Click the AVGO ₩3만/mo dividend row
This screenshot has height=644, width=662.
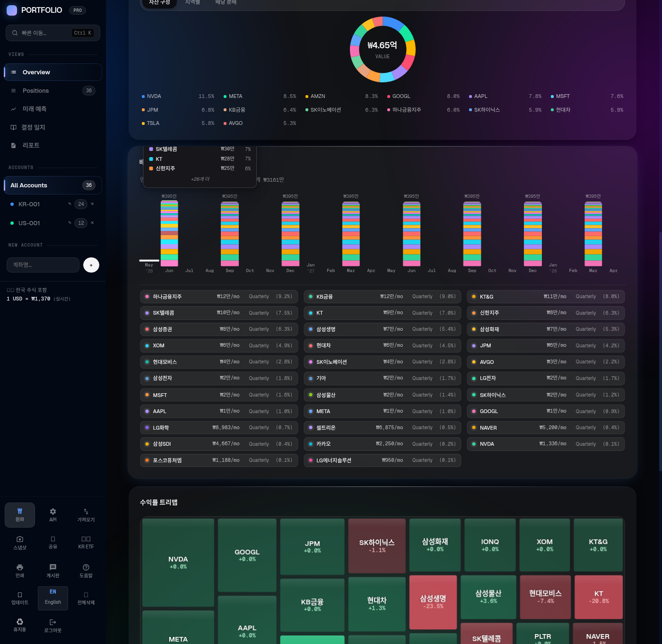[546, 362]
